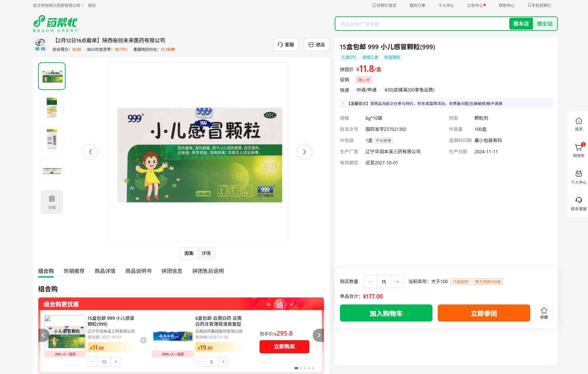Toggle to 搜全站 search mode
This screenshot has width=588, height=374.
pyautogui.click(x=544, y=24)
